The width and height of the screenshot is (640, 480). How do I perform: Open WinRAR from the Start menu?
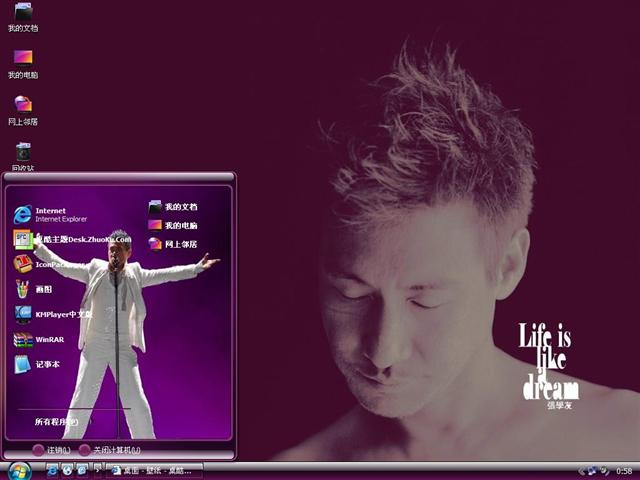(39, 339)
